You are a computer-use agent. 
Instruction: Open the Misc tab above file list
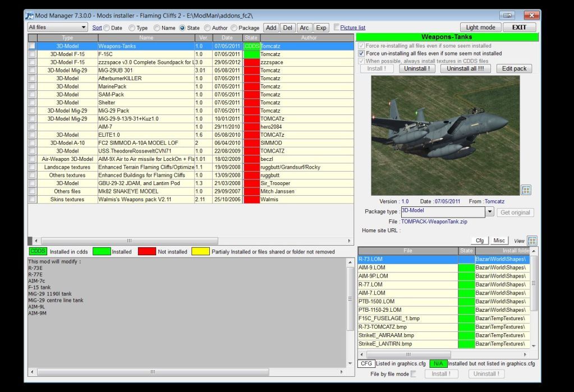pos(499,241)
